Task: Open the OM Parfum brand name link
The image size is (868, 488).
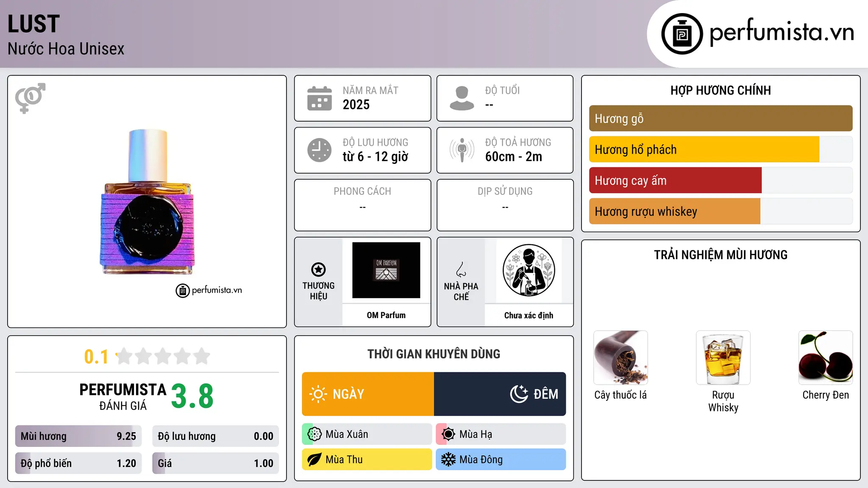Action: tap(386, 315)
